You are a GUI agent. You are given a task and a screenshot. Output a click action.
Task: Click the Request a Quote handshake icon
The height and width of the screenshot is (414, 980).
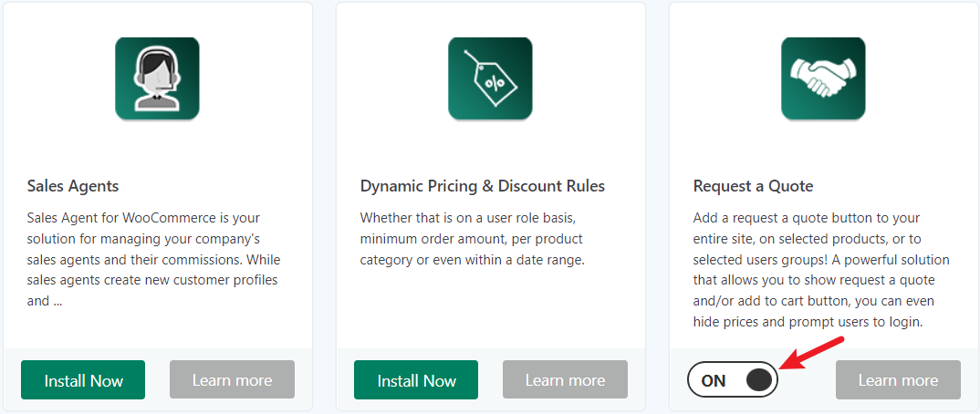click(823, 78)
